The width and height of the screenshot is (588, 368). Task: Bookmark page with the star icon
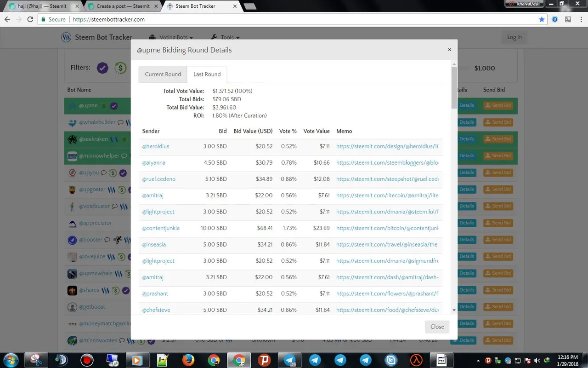click(542, 19)
